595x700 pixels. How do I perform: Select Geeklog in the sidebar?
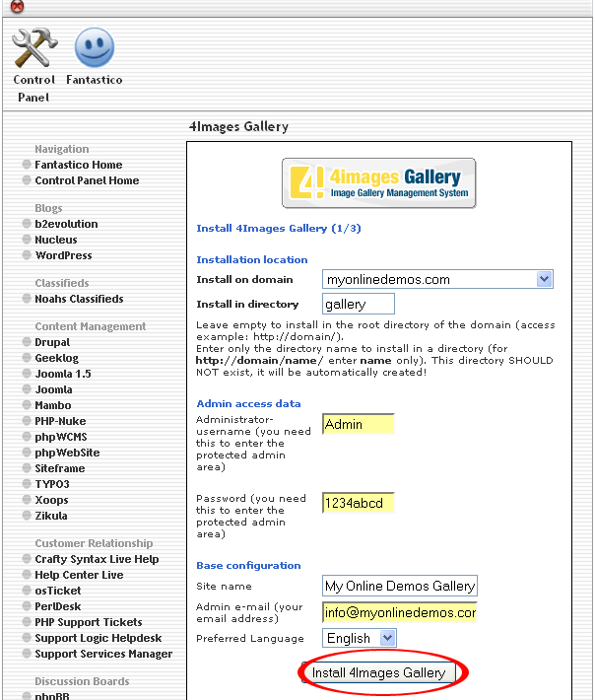(57, 358)
